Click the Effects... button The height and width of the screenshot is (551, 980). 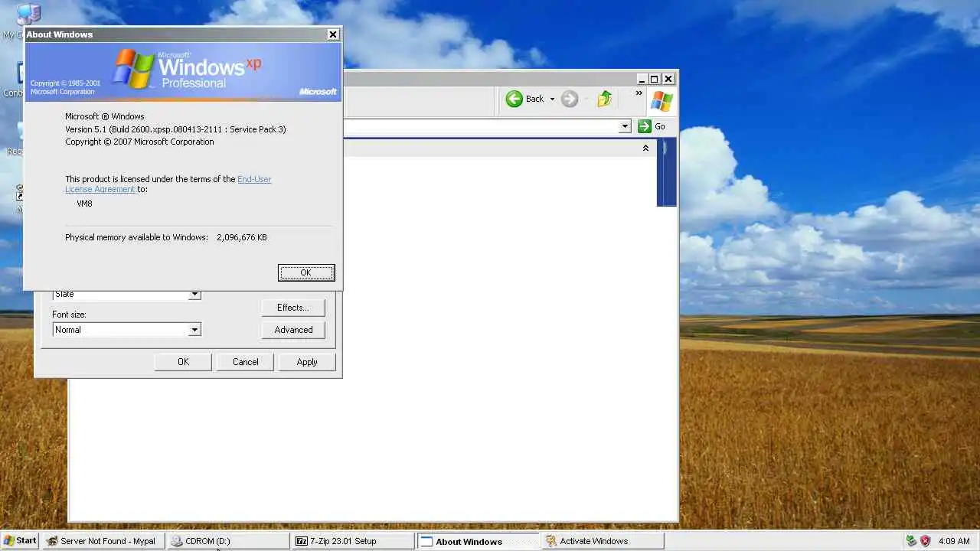tap(293, 308)
